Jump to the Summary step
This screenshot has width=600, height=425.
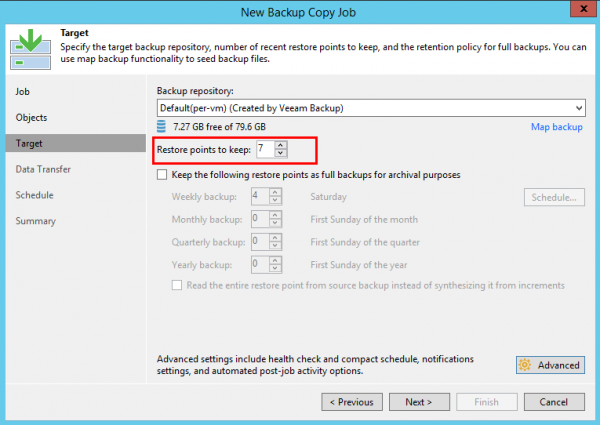coord(36,221)
